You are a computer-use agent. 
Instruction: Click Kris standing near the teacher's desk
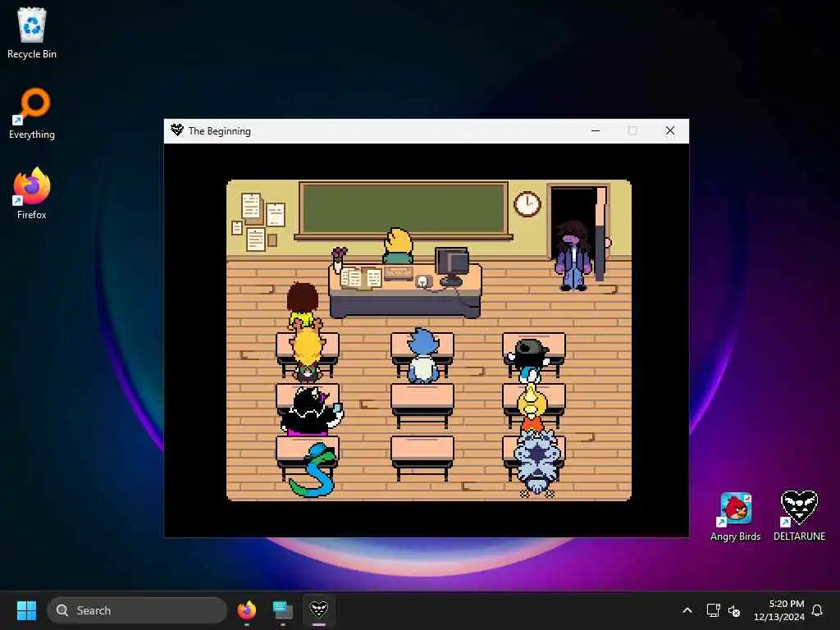point(303,305)
